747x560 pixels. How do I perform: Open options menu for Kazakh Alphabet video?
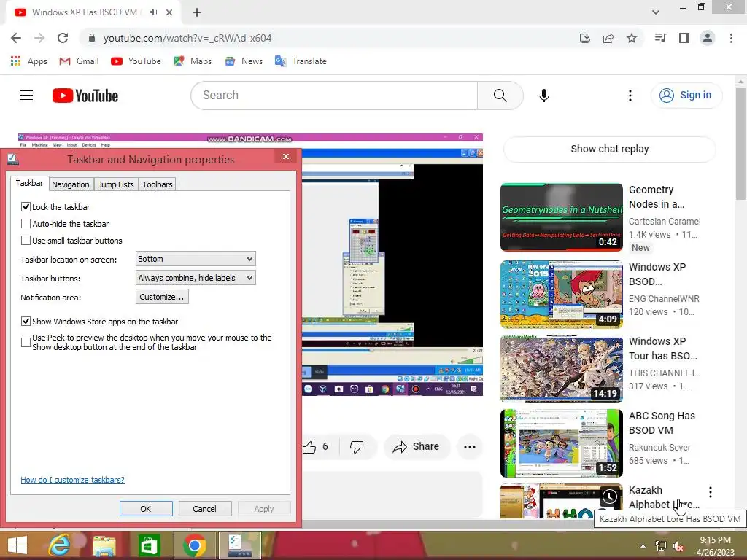coord(711,492)
